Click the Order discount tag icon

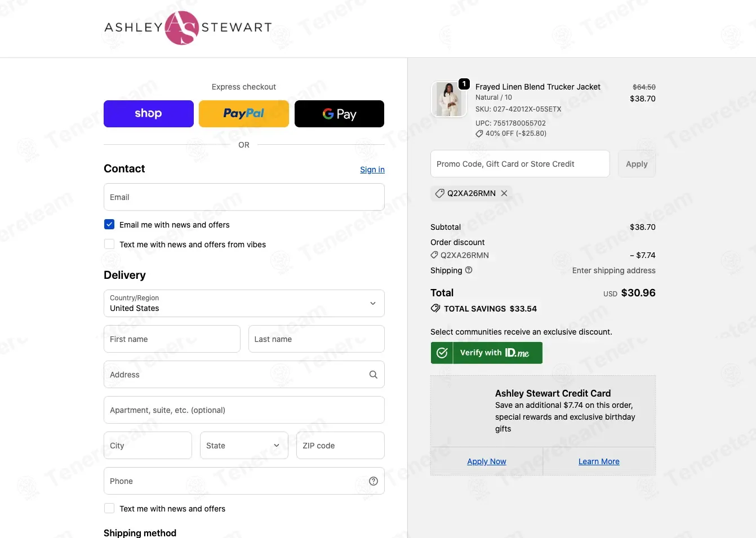point(434,255)
